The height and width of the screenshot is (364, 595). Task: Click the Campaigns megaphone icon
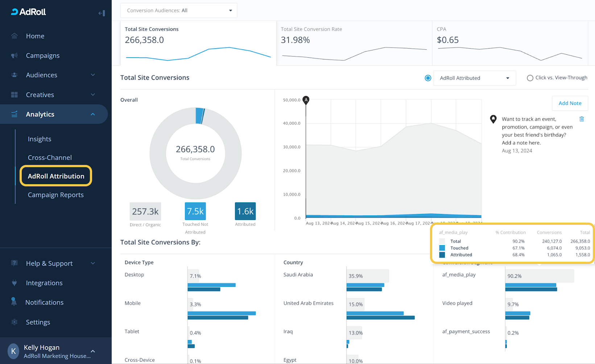(x=15, y=55)
